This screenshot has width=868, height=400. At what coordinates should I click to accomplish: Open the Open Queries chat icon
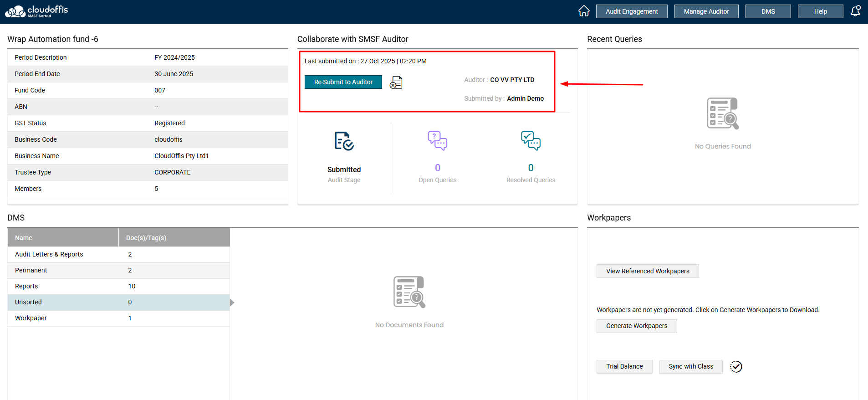[437, 141]
